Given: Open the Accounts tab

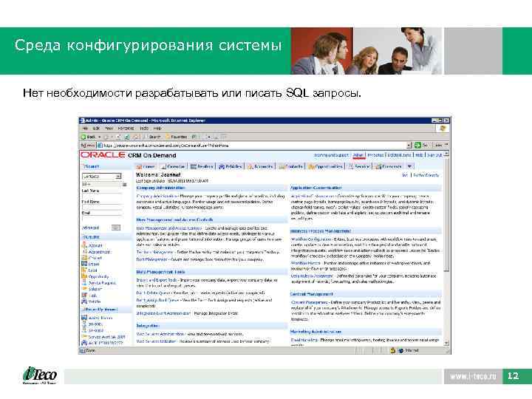Looking at the screenshot, I should (x=260, y=166).
